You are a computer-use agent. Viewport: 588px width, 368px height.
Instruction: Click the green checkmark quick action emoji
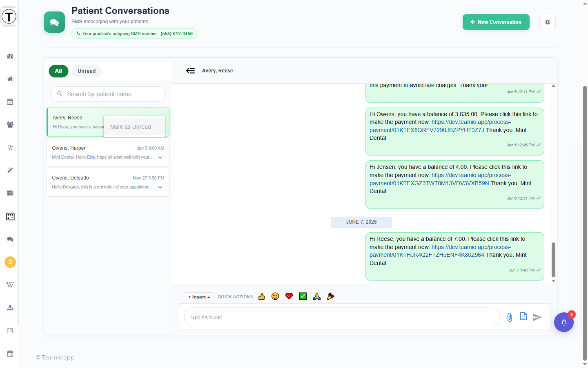[303, 296]
